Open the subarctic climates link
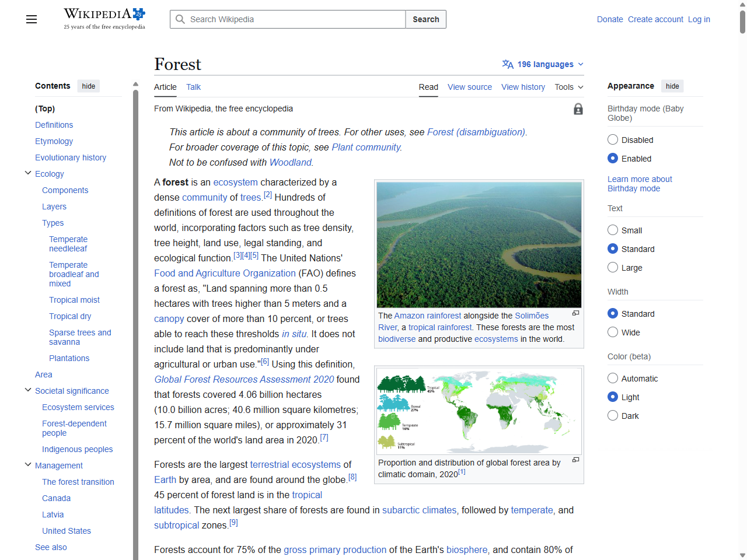The image size is (747, 560). tap(419, 510)
